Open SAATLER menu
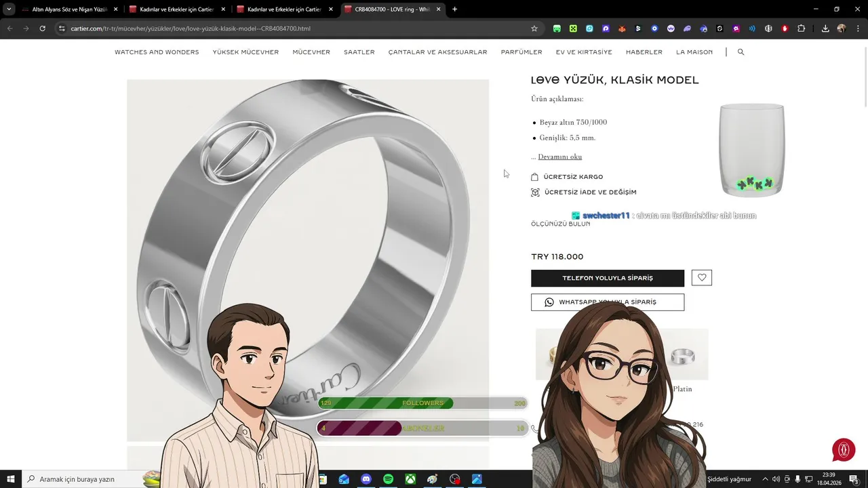868x488 pixels. click(359, 52)
